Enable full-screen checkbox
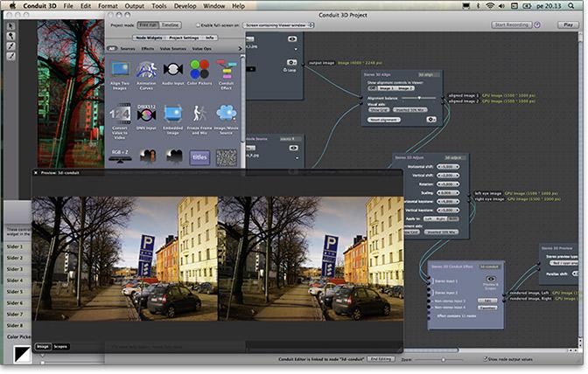Screen dimensions: 588x374 pyautogui.click(x=198, y=25)
